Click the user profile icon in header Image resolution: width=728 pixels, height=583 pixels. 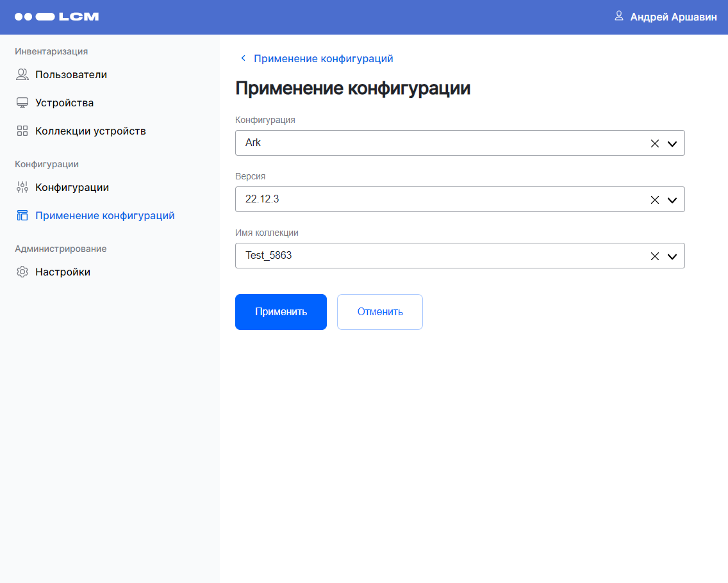point(618,16)
